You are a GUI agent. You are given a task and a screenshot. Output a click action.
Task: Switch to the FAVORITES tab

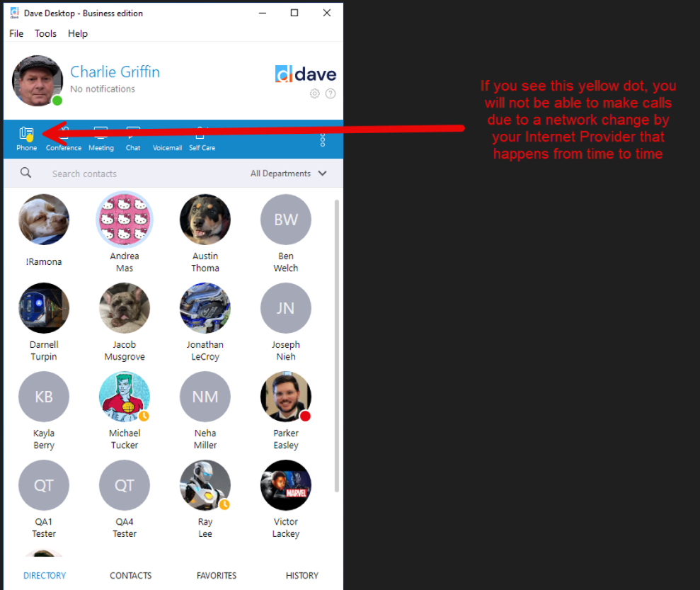coord(217,576)
